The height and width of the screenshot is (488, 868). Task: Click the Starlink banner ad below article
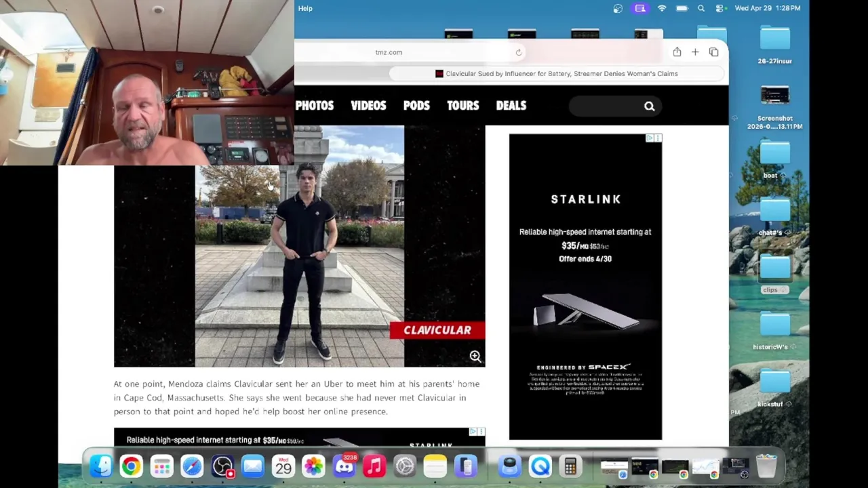pos(299,438)
